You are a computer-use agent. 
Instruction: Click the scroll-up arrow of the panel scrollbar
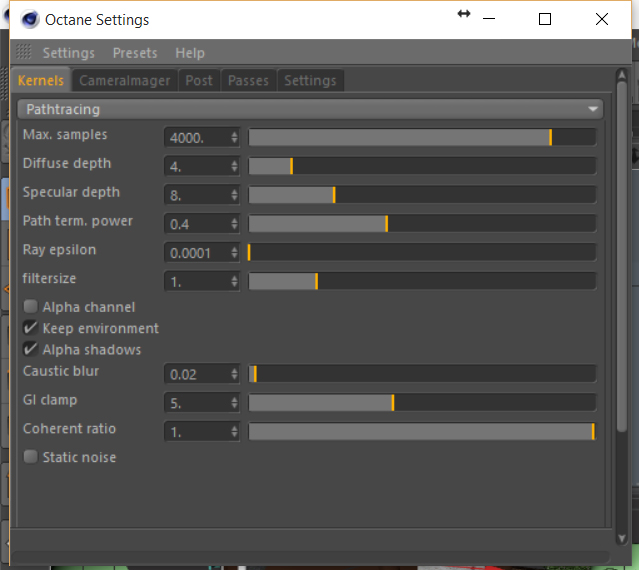coord(621,75)
